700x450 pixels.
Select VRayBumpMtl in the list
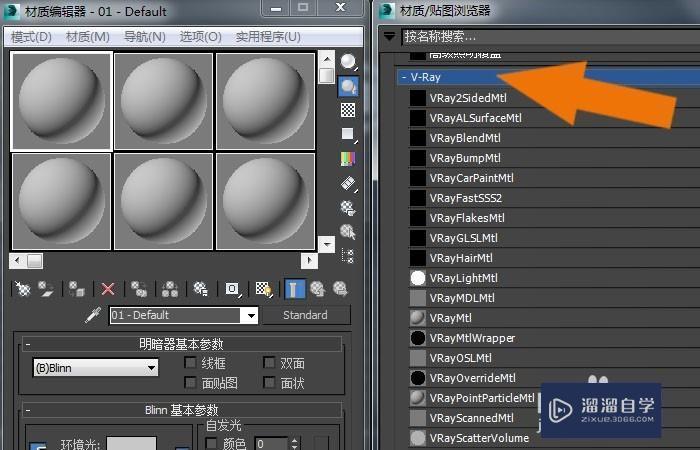(x=555, y=158)
